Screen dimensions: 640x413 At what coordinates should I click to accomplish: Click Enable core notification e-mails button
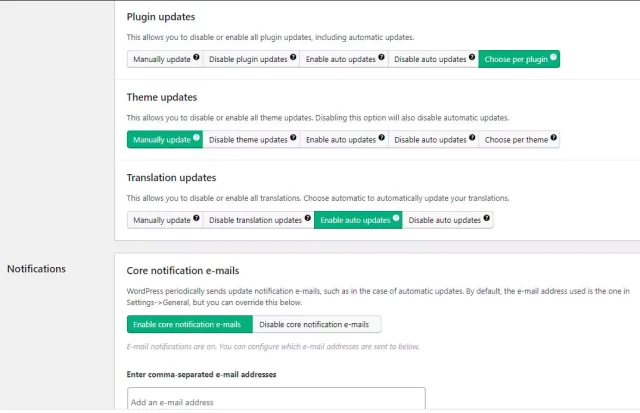point(189,324)
